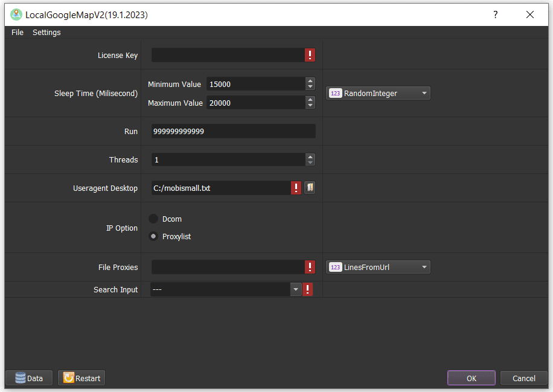Click the Useragent Desktop red warning icon

[296, 188]
